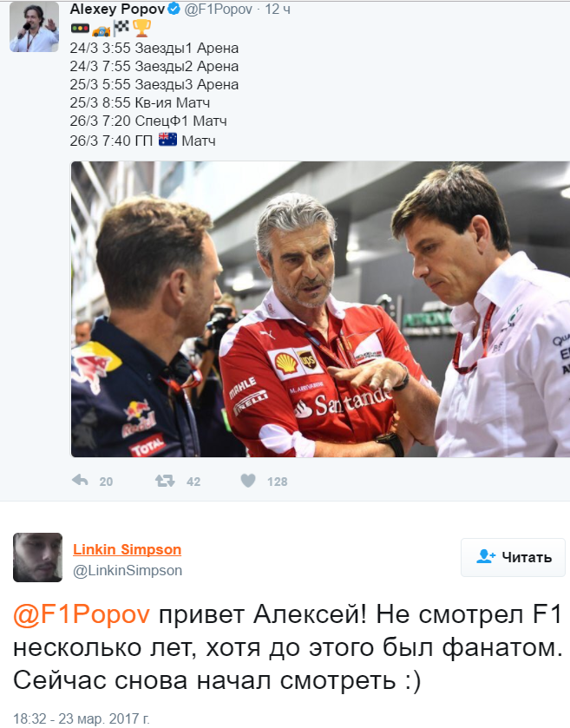
Task: Click the 12 ч tweet timestamp
Action: (278, 10)
